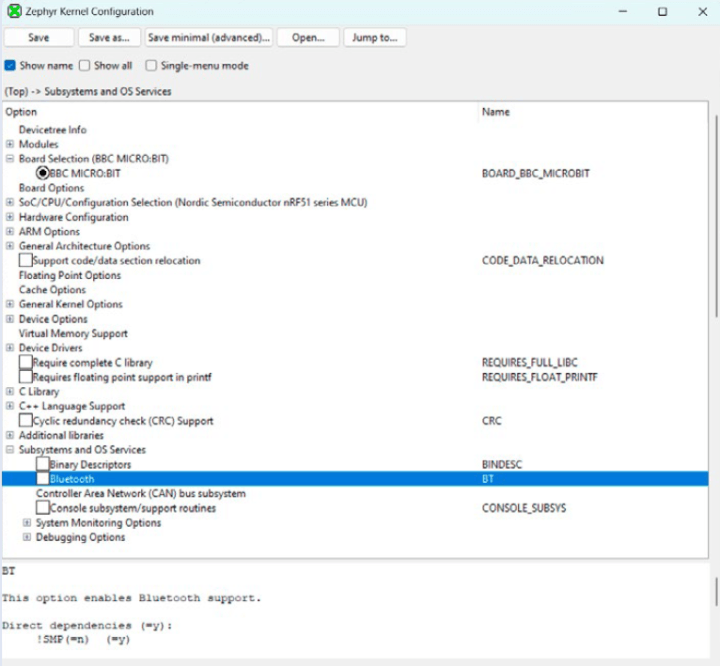
Task: Collapse the Board Selection tree node
Action: [10, 159]
